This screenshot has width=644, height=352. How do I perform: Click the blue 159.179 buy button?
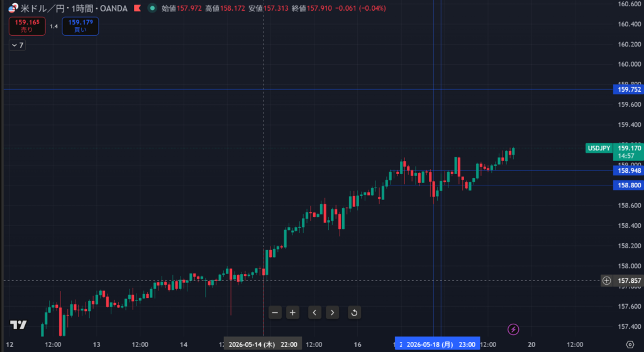click(x=80, y=26)
